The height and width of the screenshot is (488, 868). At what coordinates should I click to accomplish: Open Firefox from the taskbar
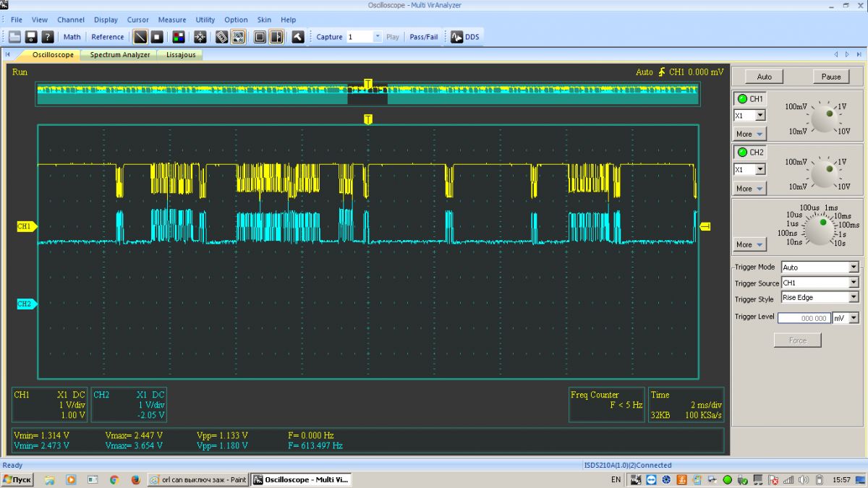coord(135,479)
